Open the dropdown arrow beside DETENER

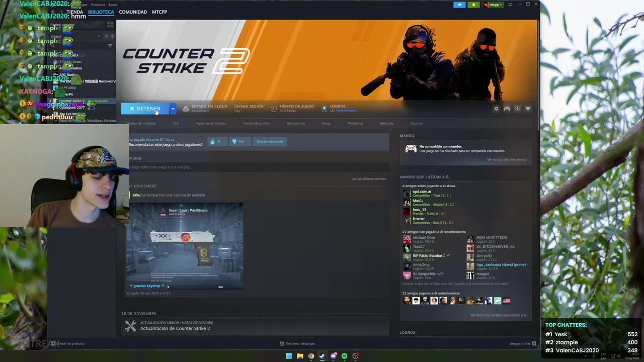click(173, 109)
